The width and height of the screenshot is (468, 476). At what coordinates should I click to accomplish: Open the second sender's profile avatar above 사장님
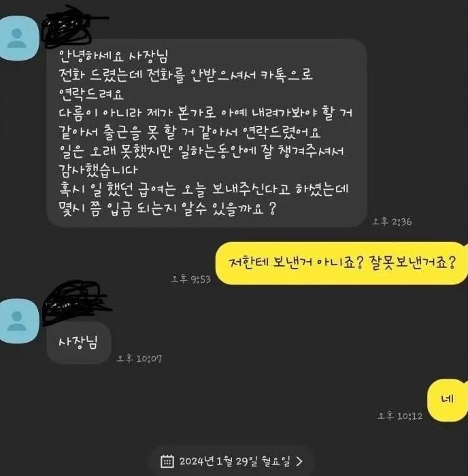(x=18, y=321)
